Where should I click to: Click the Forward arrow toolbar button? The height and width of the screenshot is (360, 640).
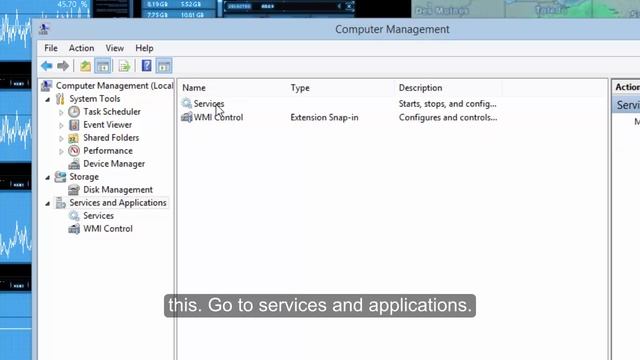tap(63, 66)
